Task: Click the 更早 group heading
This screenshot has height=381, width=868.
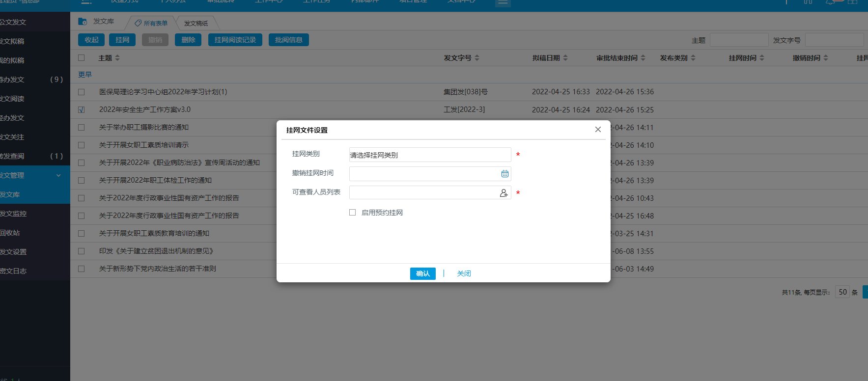Action: click(85, 75)
